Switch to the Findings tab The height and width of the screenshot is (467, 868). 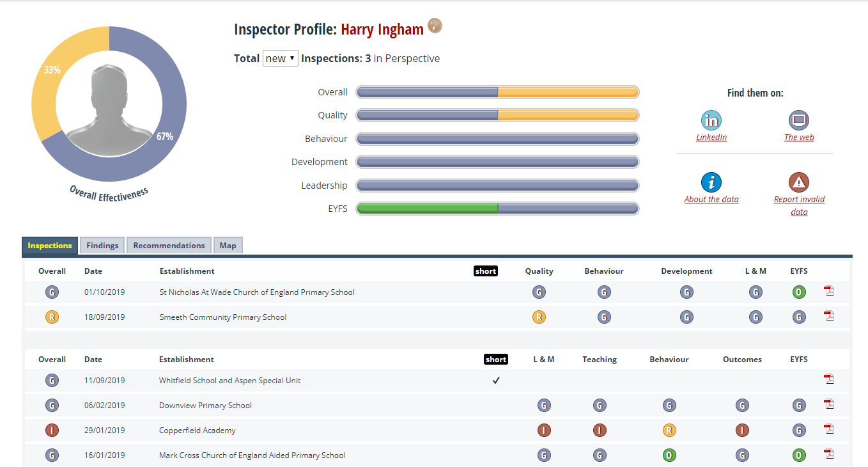[102, 246]
